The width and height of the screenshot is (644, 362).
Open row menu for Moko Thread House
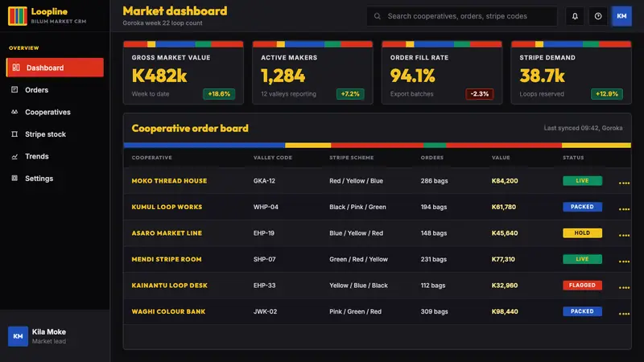(x=624, y=183)
